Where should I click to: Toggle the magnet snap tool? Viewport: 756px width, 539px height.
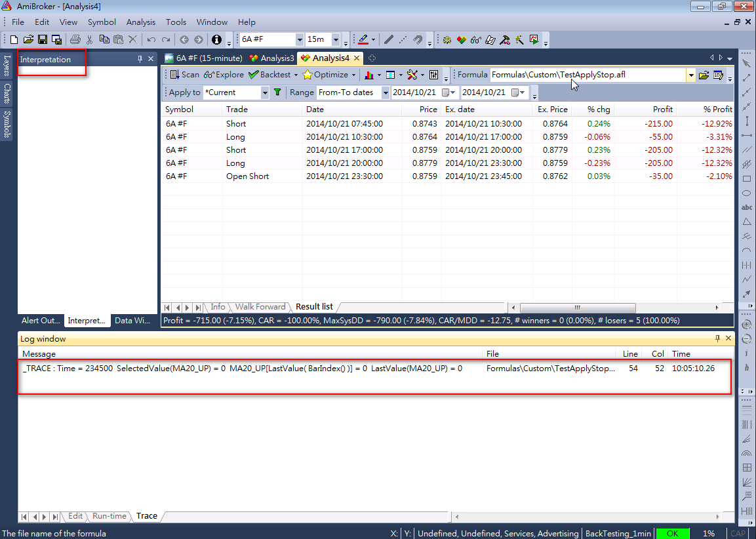[x=418, y=39]
